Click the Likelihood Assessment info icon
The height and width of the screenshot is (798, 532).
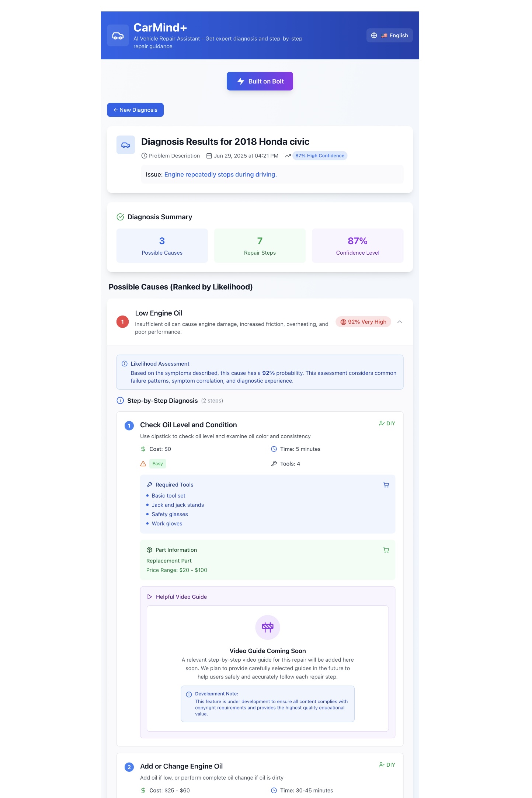tap(125, 364)
